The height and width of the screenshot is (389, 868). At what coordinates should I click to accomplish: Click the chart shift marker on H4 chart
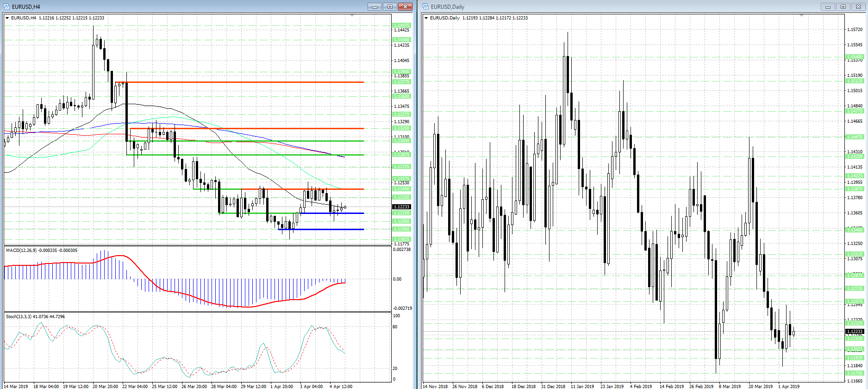352,16
